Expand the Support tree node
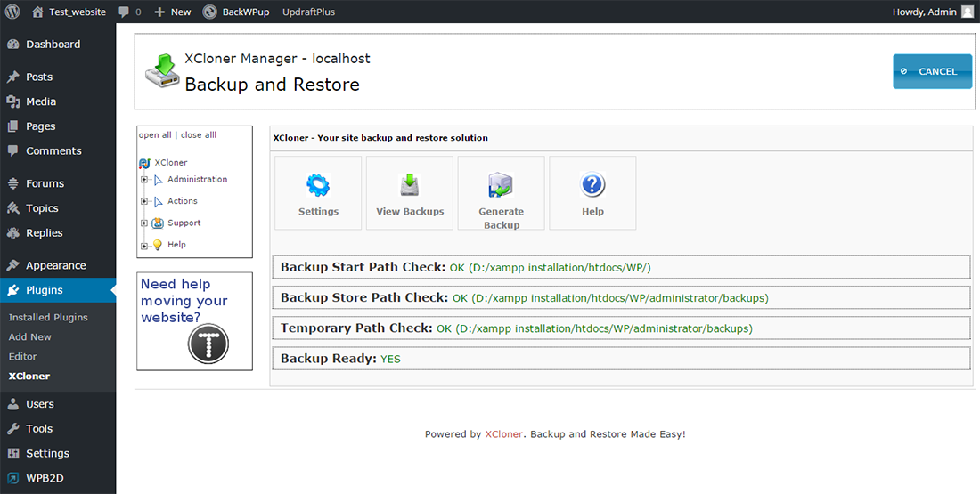 click(144, 223)
